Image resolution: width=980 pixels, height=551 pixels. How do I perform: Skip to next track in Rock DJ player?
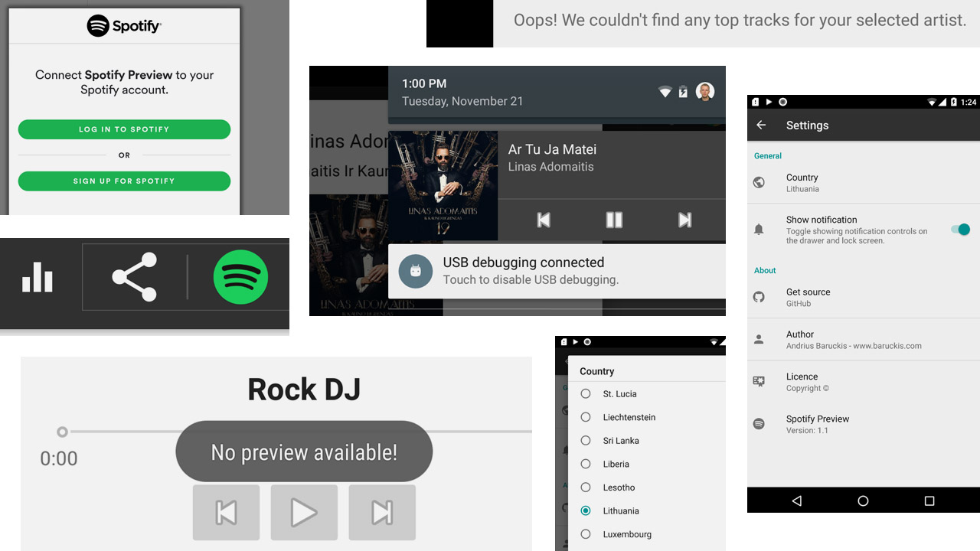pyautogui.click(x=382, y=513)
